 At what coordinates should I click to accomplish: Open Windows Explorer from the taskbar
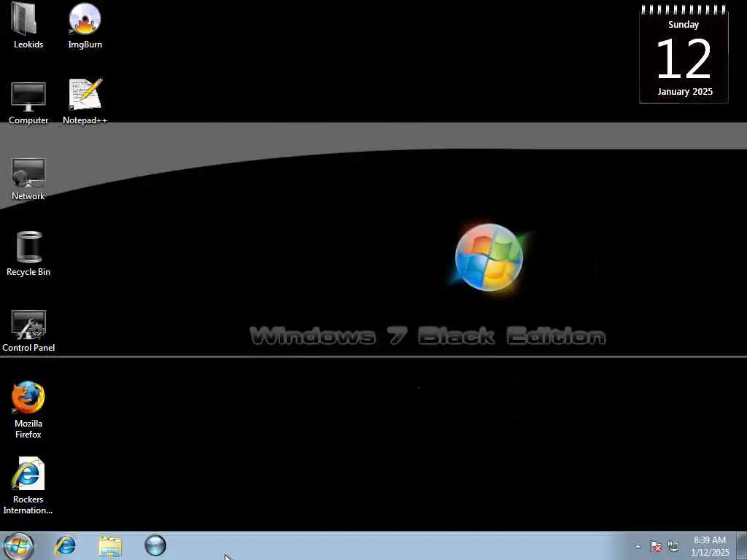pos(111,546)
